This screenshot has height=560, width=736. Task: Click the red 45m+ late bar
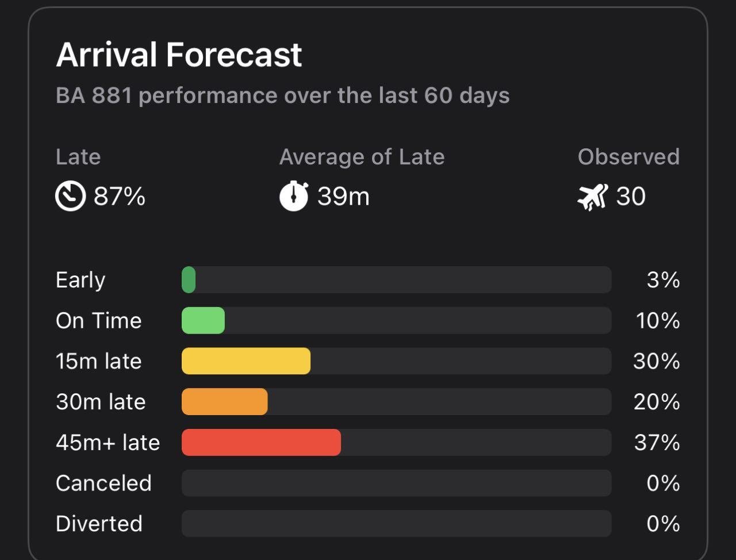261,443
